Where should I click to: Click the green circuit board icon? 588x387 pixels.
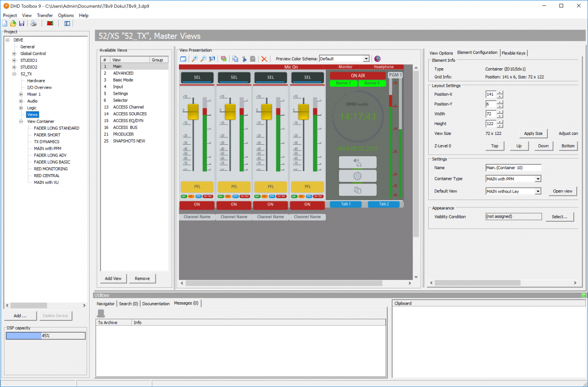click(x=50, y=23)
